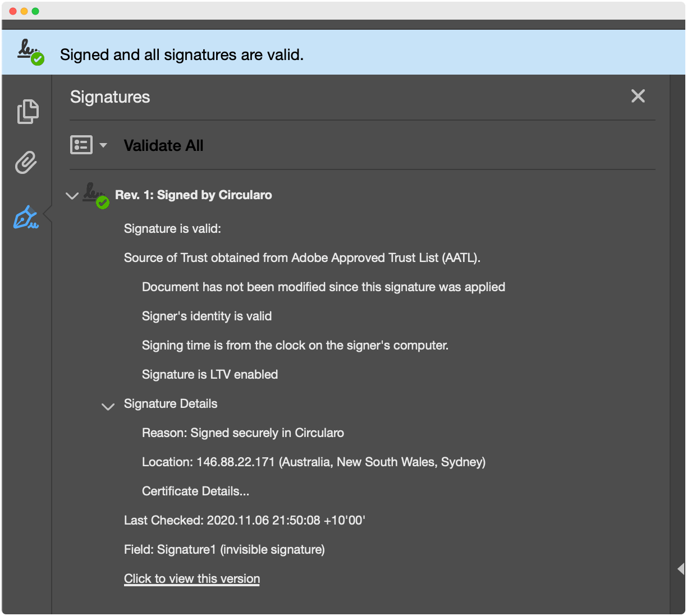Select the 'Signer's identity is valid' line
Viewport: 687px width, 616px height.
[207, 316]
